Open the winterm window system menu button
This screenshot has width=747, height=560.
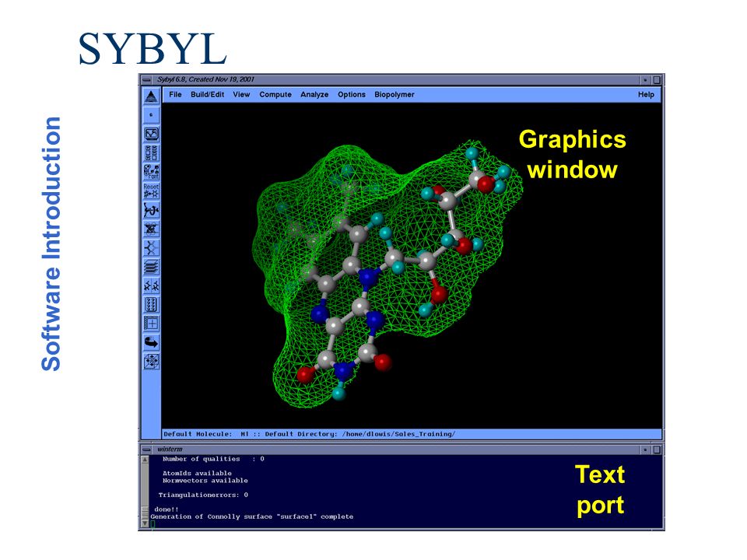pos(147,449)
